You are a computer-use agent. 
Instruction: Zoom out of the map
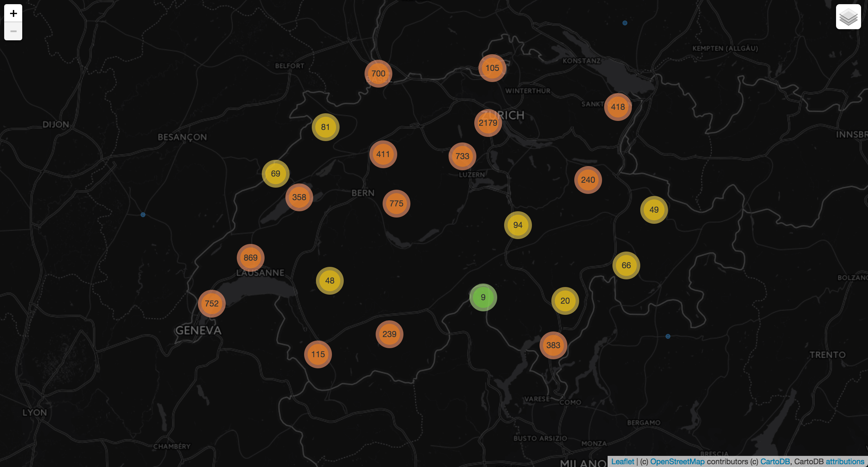coord(13,31)
